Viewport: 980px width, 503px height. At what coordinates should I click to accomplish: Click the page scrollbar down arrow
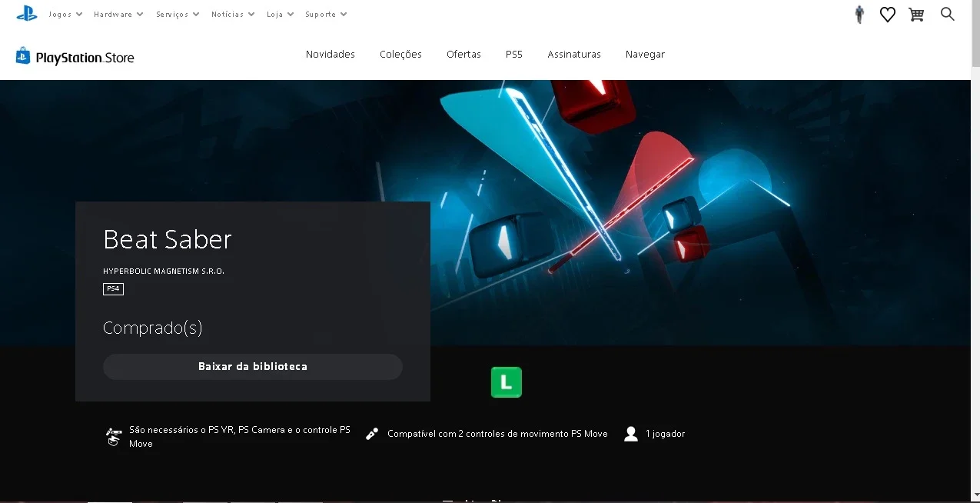pos(975,495)
